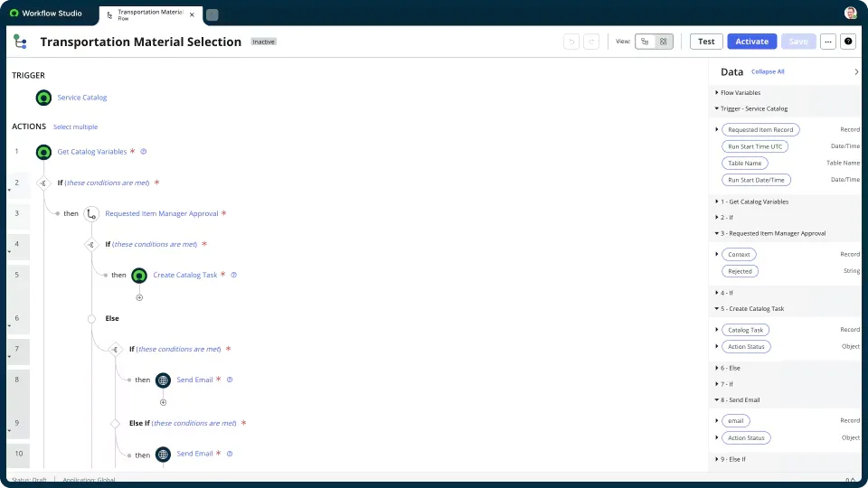Click the Inactive status badge
Image resolution: width=868 pixels, height=488 pixels.
coord(263,42)
